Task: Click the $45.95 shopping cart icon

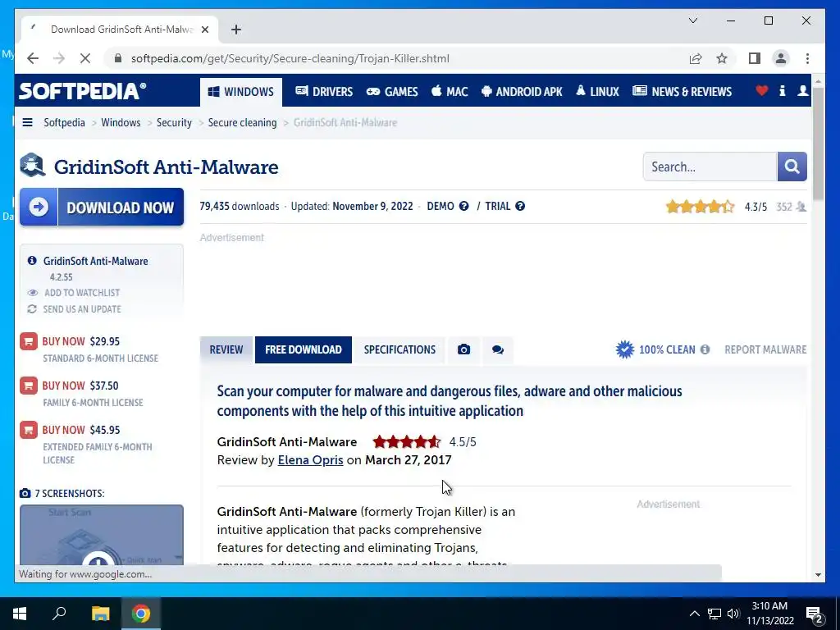Action: [x=29, y=430]
